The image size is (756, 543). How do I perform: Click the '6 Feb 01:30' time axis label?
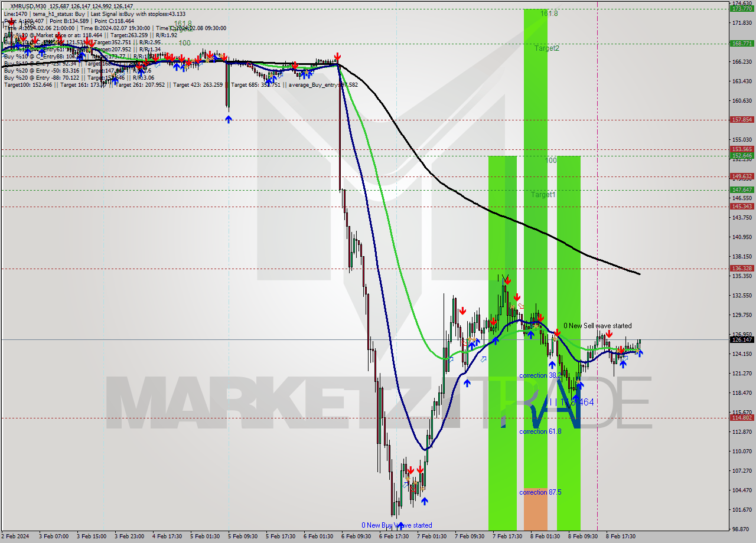(318, 537)
